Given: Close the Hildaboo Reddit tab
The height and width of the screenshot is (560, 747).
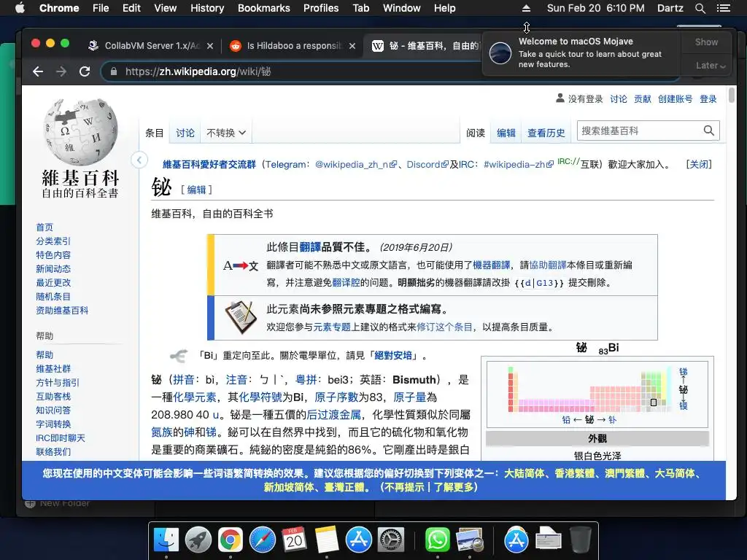Looking at the screenshot, I should tap(352, 46).
